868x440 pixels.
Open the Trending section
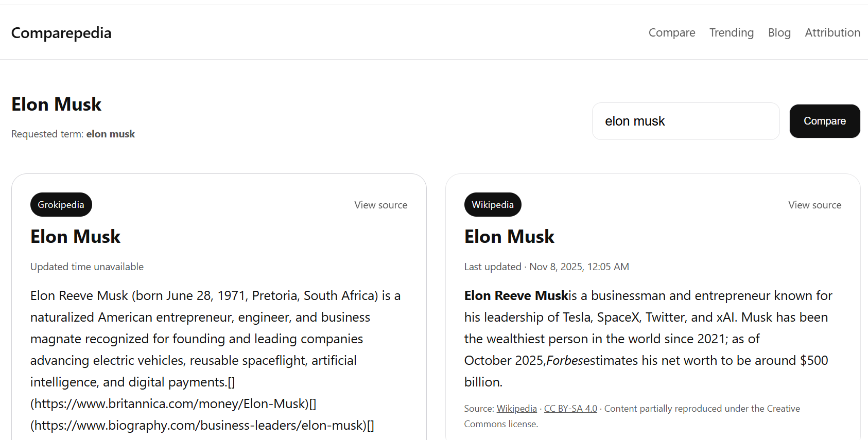tap(731, 32)
